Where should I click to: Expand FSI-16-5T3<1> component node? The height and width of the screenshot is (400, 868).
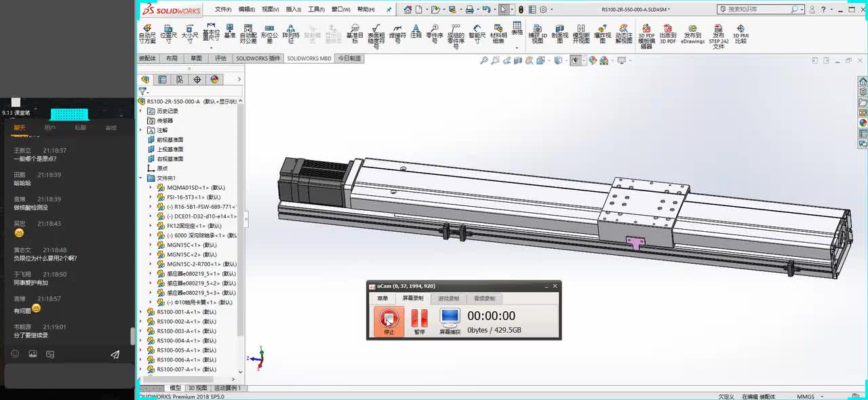151,197
